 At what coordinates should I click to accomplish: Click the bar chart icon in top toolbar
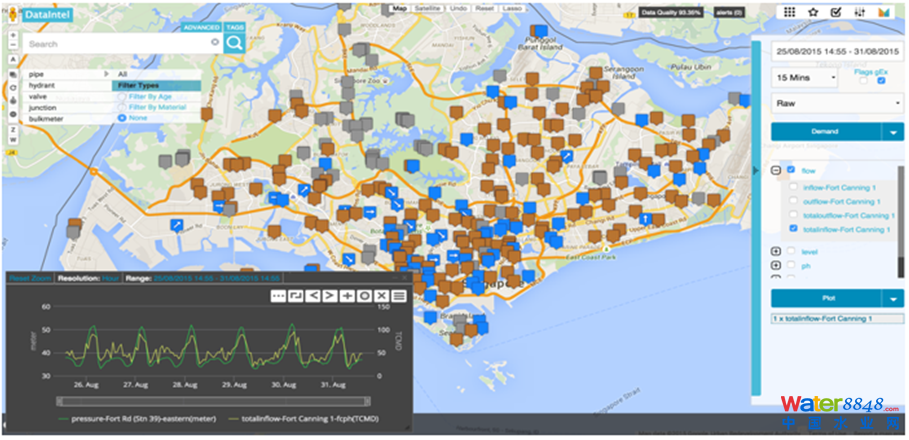(883, 12)
